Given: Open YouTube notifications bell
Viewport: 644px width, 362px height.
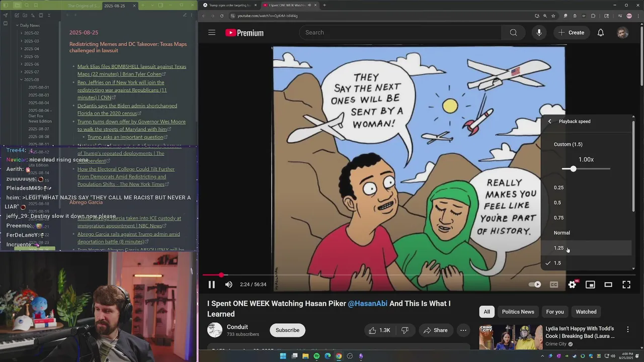Looking at the screenshot, I should [x=601, y=33].
